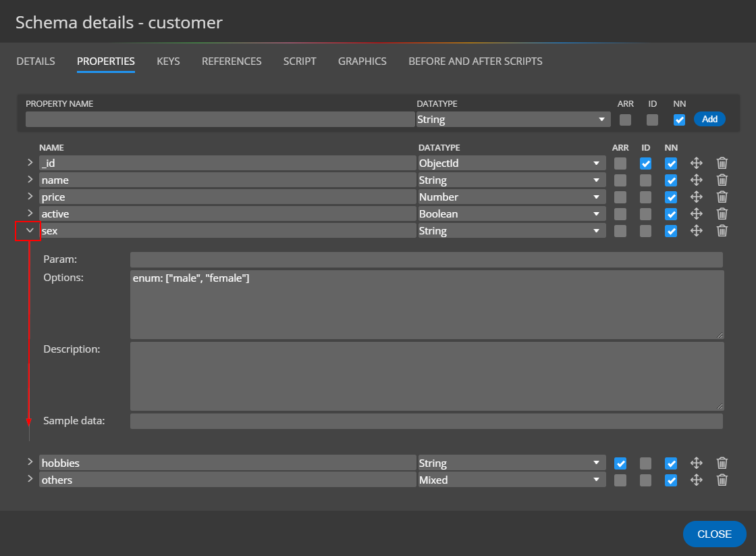
Task: Delete the others property with trash icon
Action: (x=722, y=480)
